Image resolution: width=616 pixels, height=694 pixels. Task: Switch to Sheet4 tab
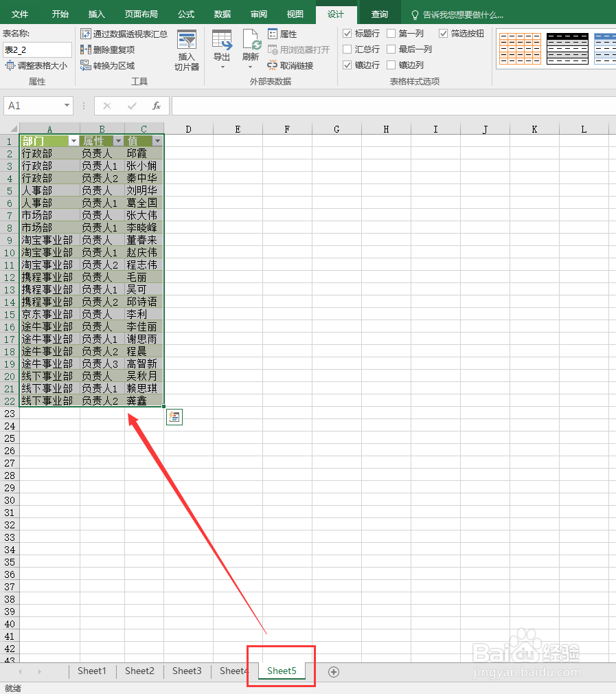(233, 671)
